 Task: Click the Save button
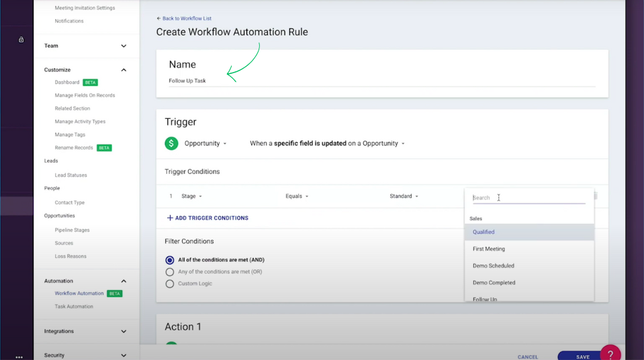pos(582,357)
